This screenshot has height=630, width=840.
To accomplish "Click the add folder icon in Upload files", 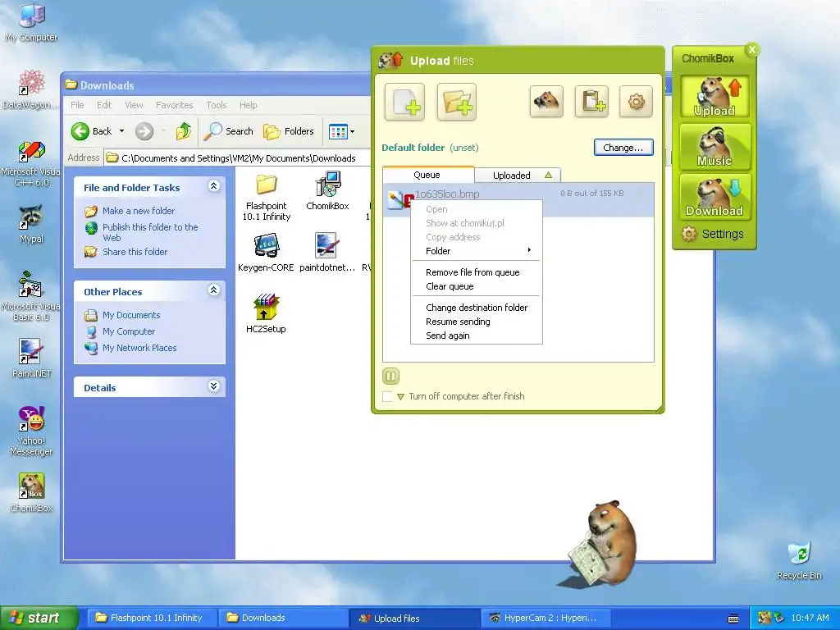I will [x=456, y=101].
